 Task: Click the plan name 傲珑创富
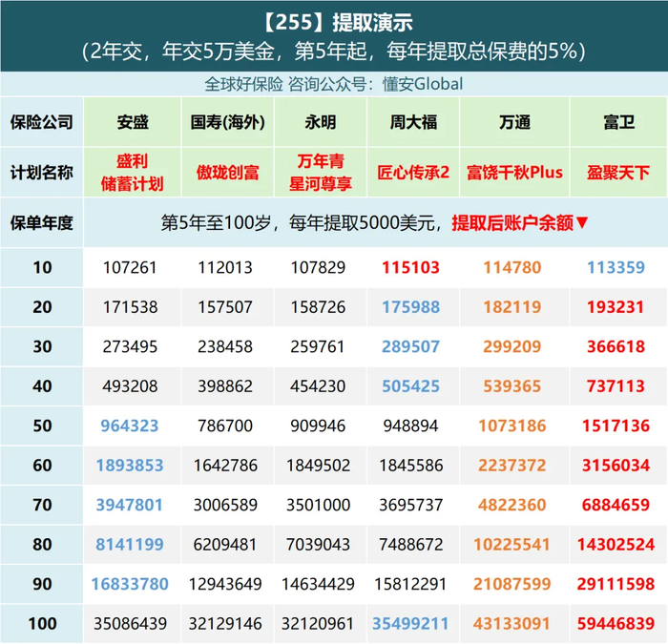[227, 173]
